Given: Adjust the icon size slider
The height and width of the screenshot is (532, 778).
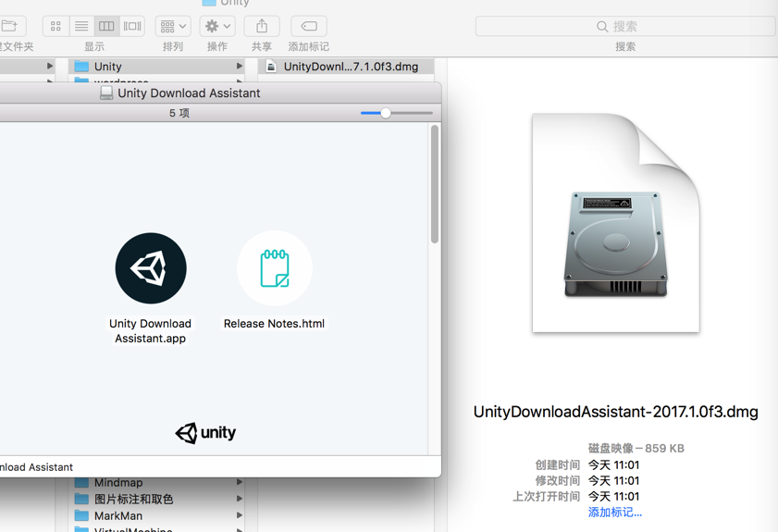Looking at the screenshot, I should pos(386,113).
